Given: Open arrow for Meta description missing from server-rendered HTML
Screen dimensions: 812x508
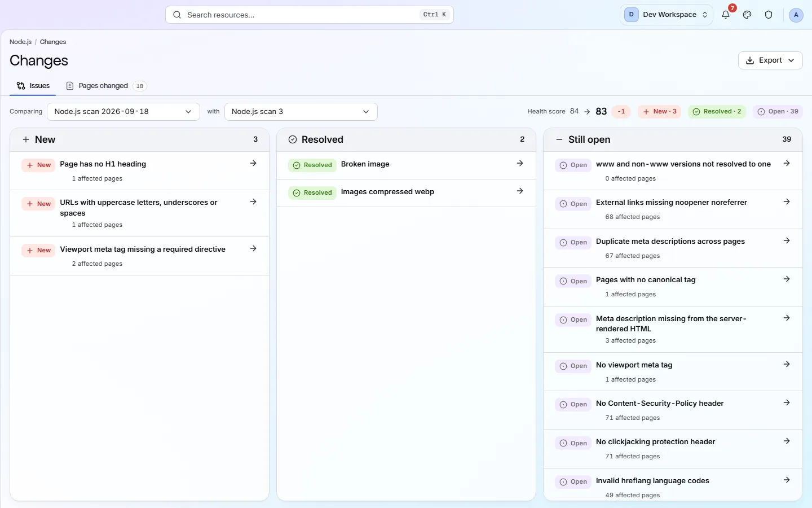Looking at the screenshot, I should 787,318.
